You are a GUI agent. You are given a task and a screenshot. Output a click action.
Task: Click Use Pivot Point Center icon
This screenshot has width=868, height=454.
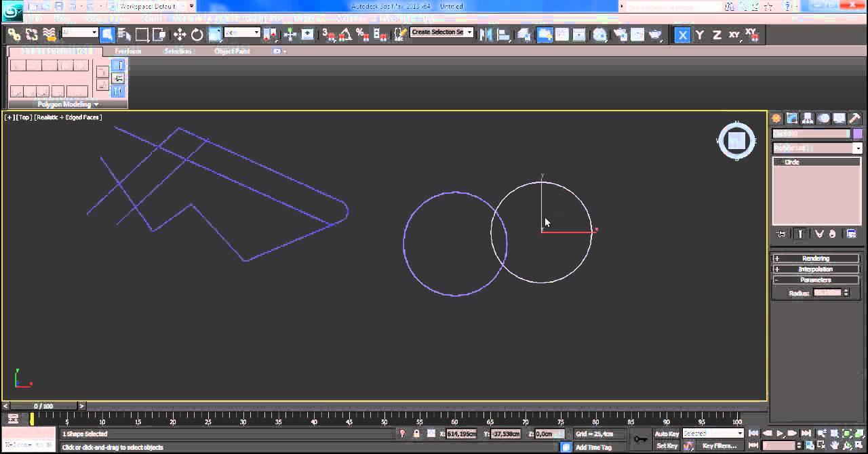(x=271, y=35)
